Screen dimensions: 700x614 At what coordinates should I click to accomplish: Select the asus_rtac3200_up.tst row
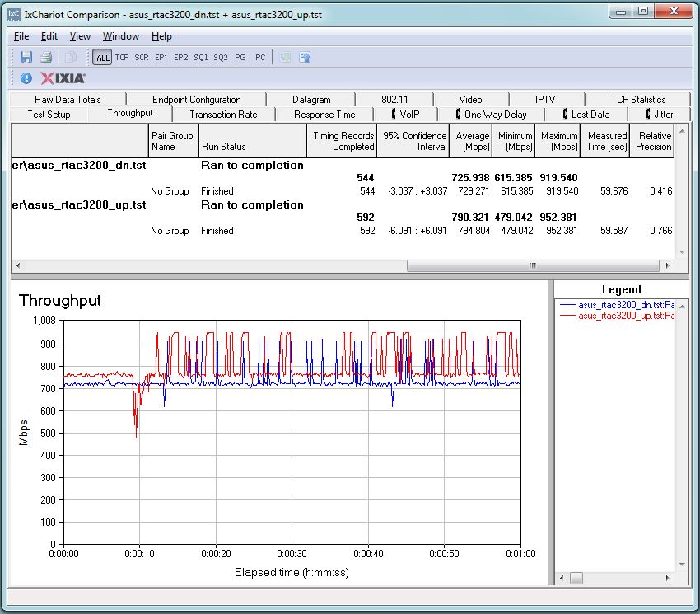click(x=343, y=204)
